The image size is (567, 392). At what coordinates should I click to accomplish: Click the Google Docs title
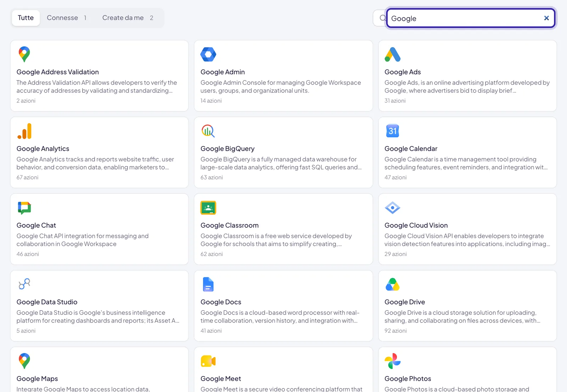click(221, 302)
